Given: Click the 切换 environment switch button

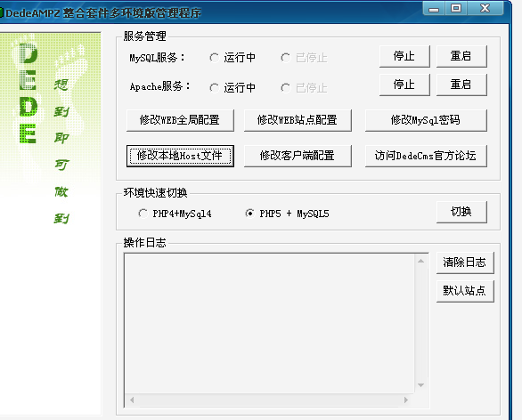Looking at the screenshot, I should pyautogui.click(x=461, y=212).
